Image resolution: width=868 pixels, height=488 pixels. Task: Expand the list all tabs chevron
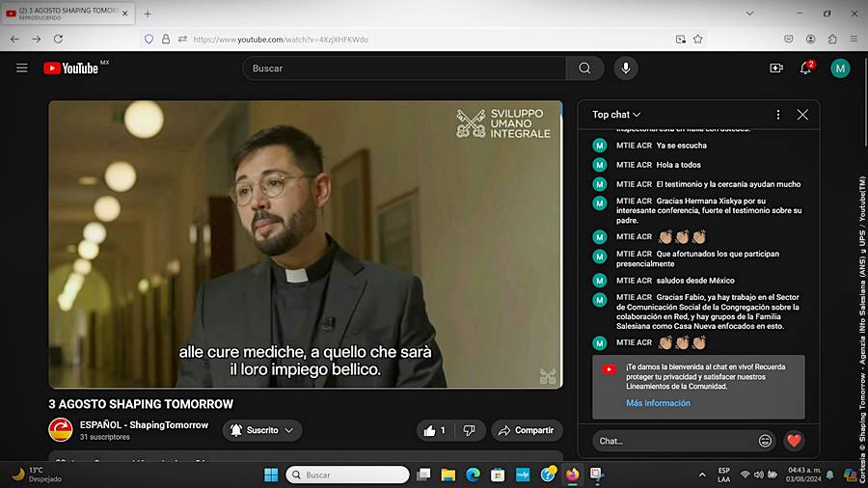(x=749, y=14)
